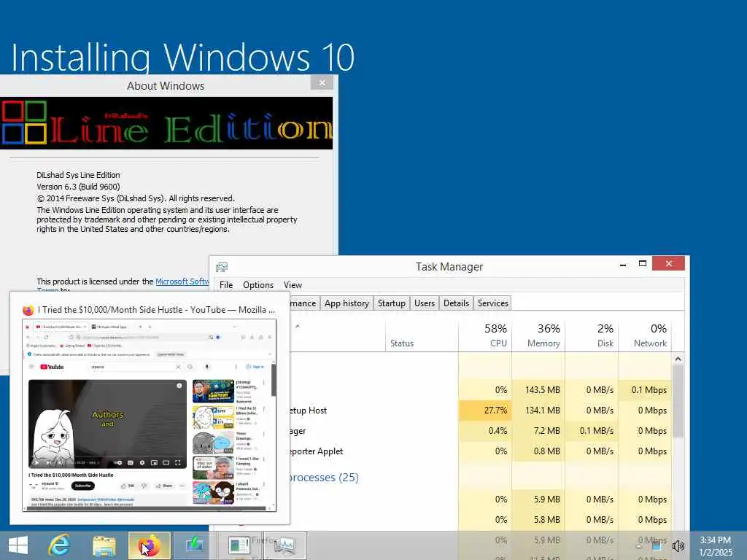
Task: Select the partially hidden Performance tab
Action: [304, 303]
